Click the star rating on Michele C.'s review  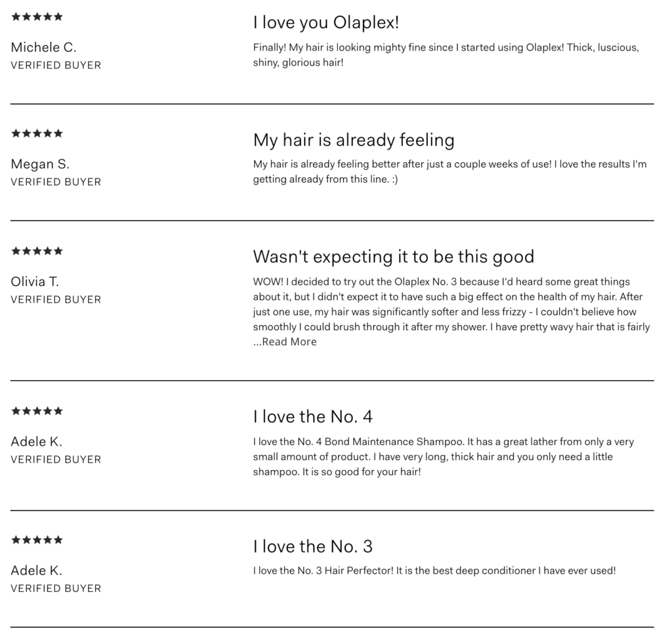[x=37, y=16]
